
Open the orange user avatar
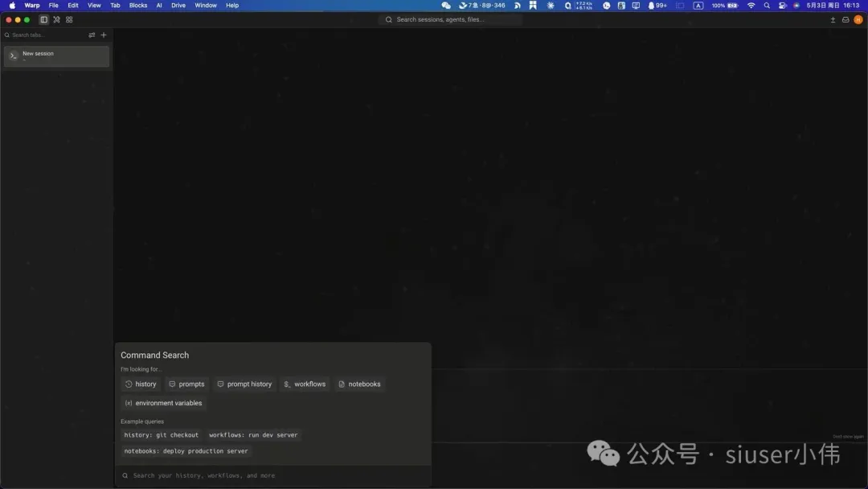(858, 19)
